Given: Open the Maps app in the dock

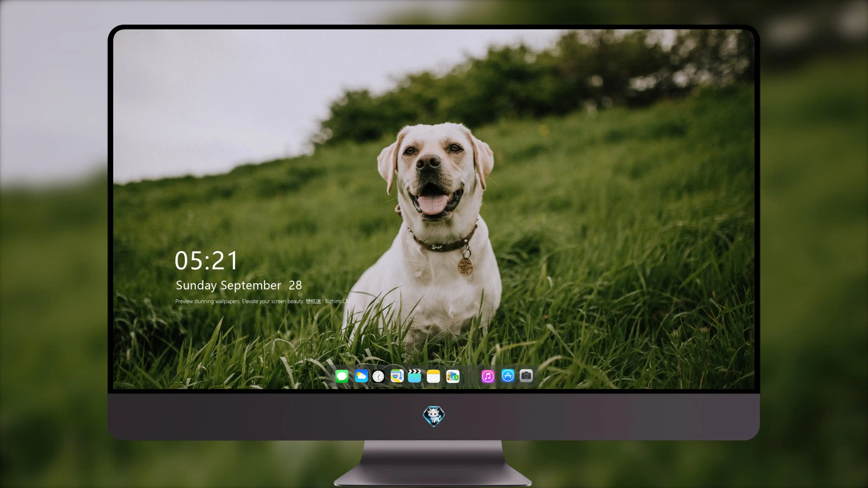Looking at the screenshot, I should click(397, 376).
